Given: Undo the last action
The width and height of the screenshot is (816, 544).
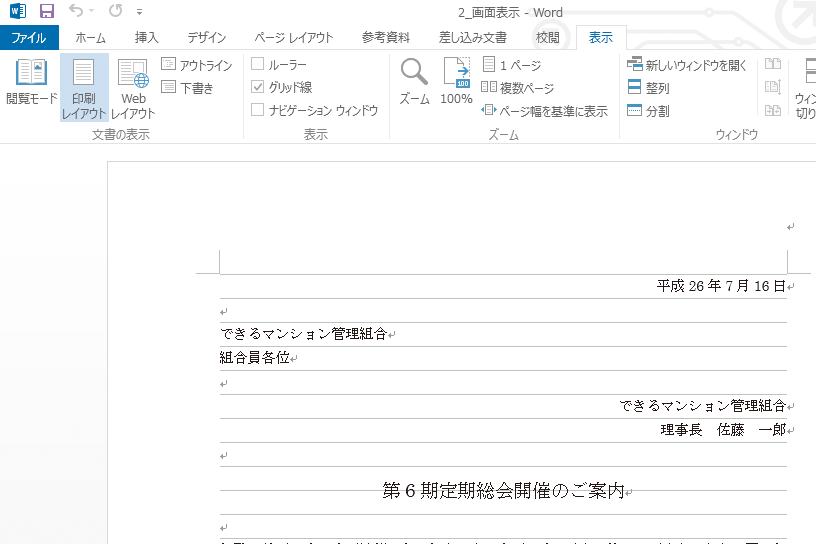Looking at the screenshot, I should click(x=76, y=10).
